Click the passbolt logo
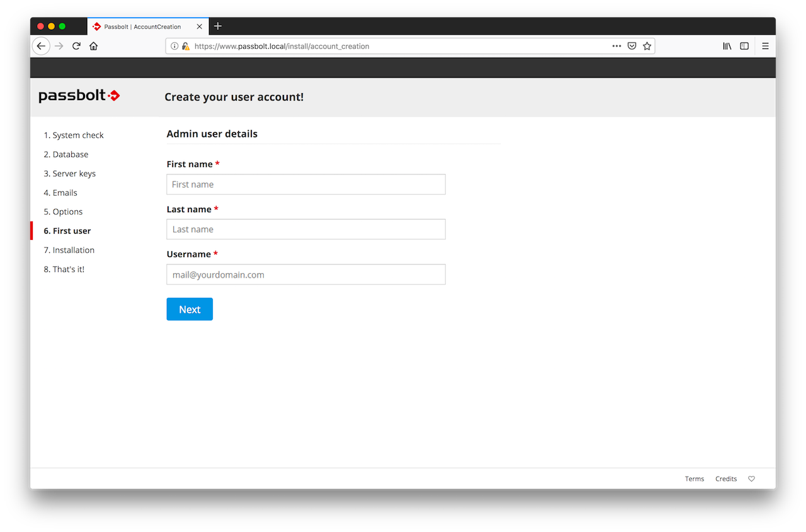The image size is (806, 532). [x=79, y=96]
